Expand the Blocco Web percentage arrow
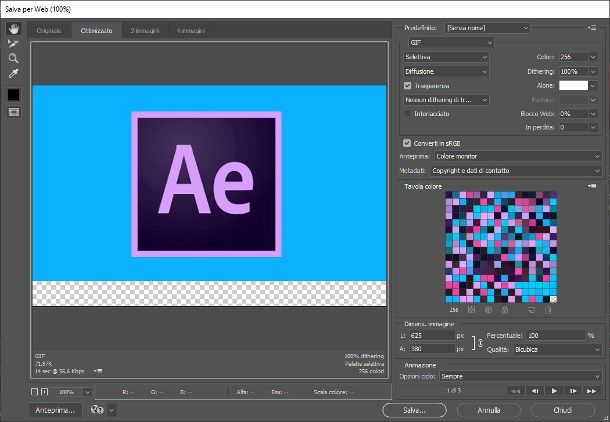Screen dimensions: 610x422 [593, 114]
